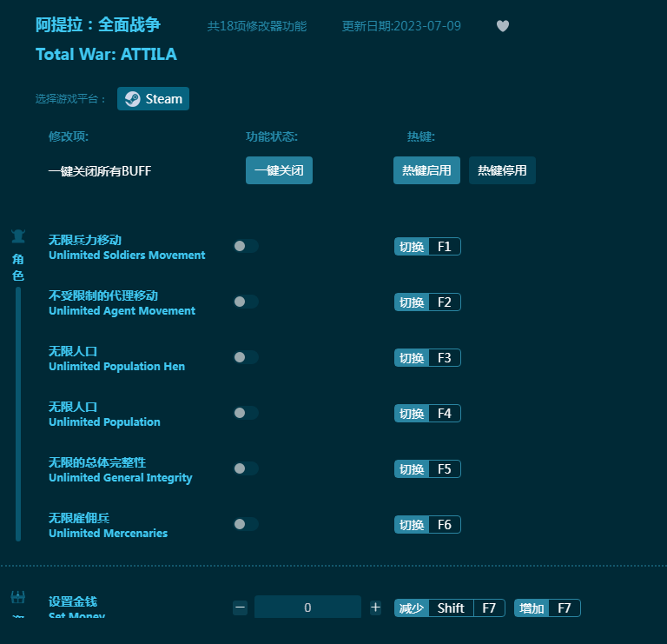Click the 切换 F1 hotkey button
This screenshot has height=644, width=667.
pyautogui.click(x=427, y=247)
